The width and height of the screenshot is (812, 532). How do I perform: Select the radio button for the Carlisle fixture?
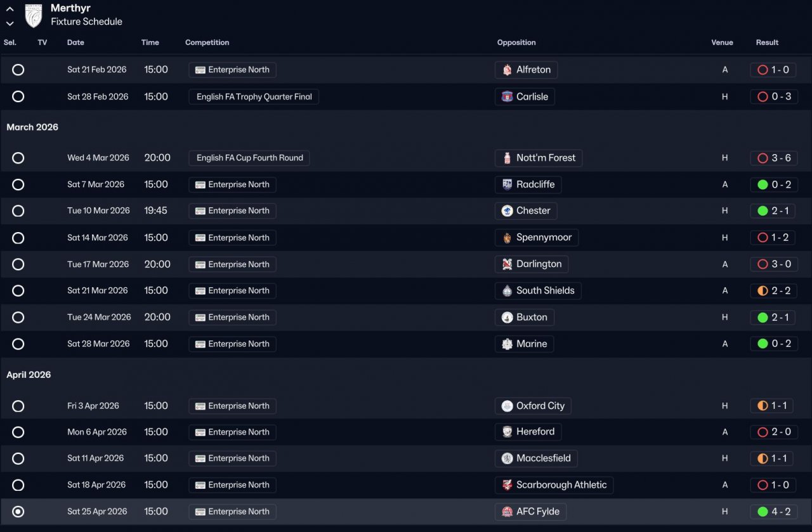tap(18, 96)
